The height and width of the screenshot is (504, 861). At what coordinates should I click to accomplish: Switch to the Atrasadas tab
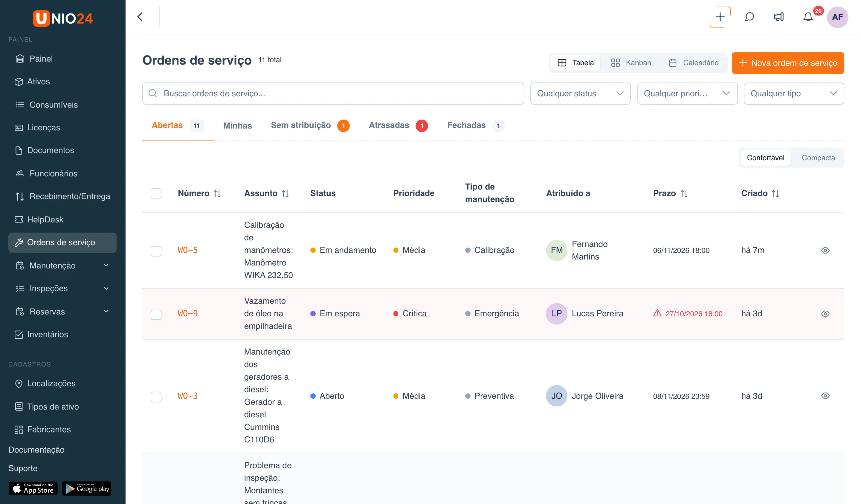tap(398, 126)
